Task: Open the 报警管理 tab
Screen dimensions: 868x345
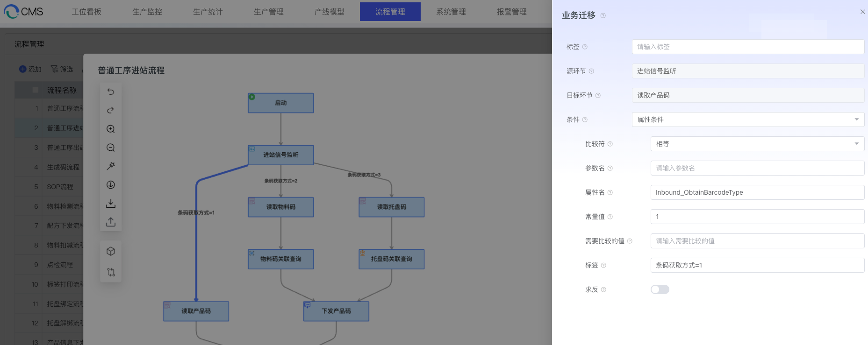Action: click(512, 12)
